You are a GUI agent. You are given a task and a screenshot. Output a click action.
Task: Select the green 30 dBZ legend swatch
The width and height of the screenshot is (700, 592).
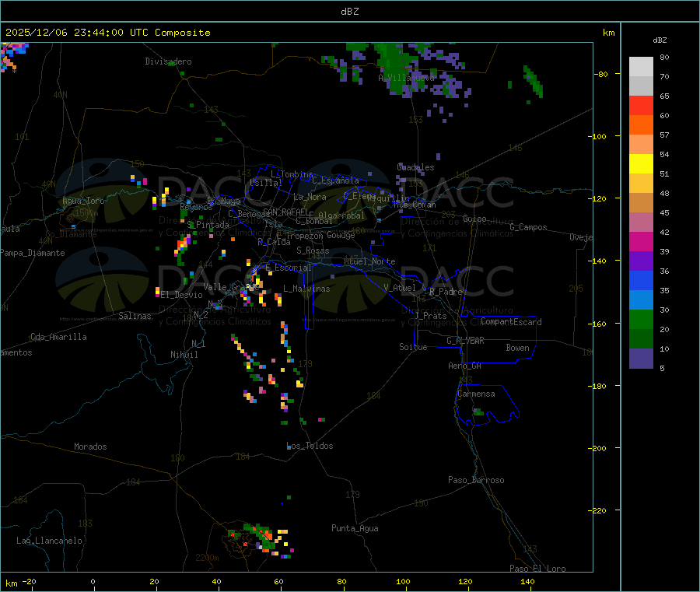(641, 319)
